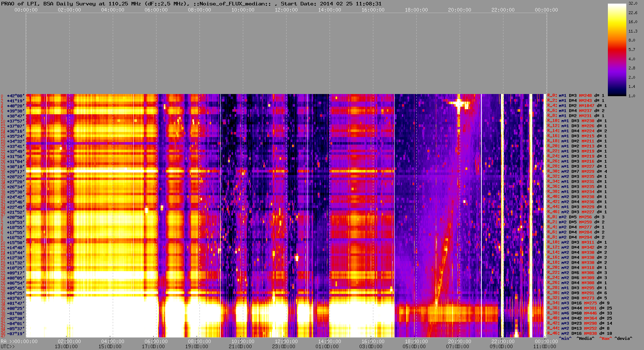Click the '8.0' color scale value
This screenshot has width=644, height=350.
[x=632, y=40]
